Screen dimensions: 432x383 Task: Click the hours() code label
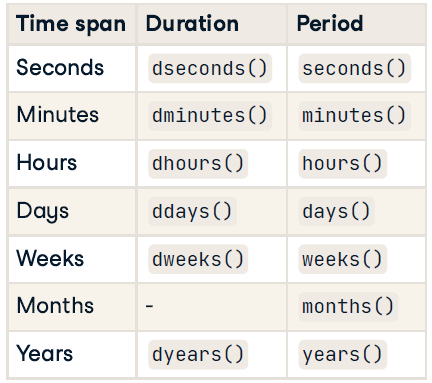click(342, 164)
